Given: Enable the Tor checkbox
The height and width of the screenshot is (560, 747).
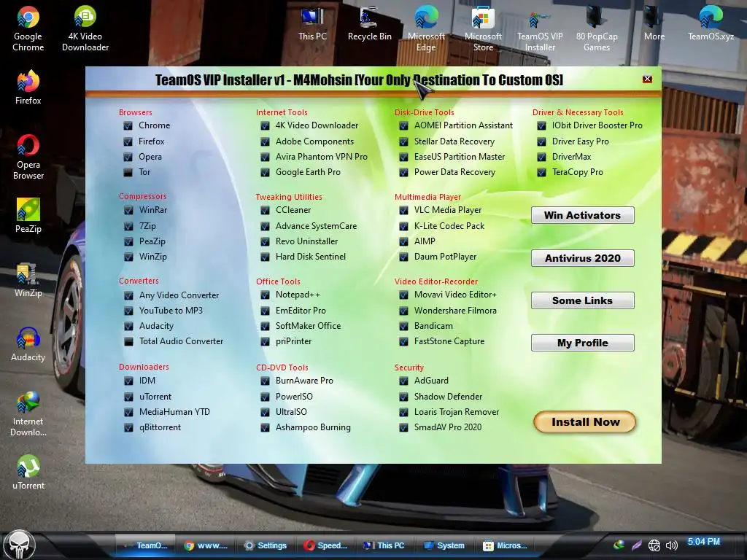Looking at the screenshot, I should (x=128, y=172).
